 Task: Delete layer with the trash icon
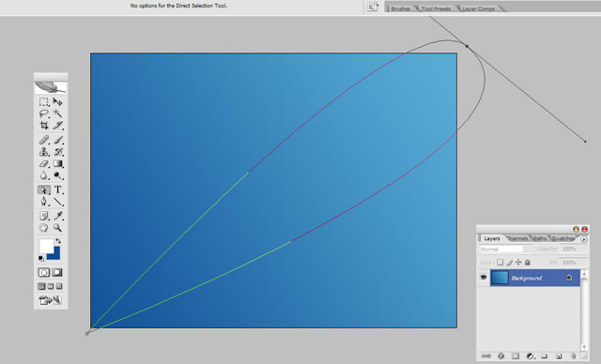(x=573, y=356)
